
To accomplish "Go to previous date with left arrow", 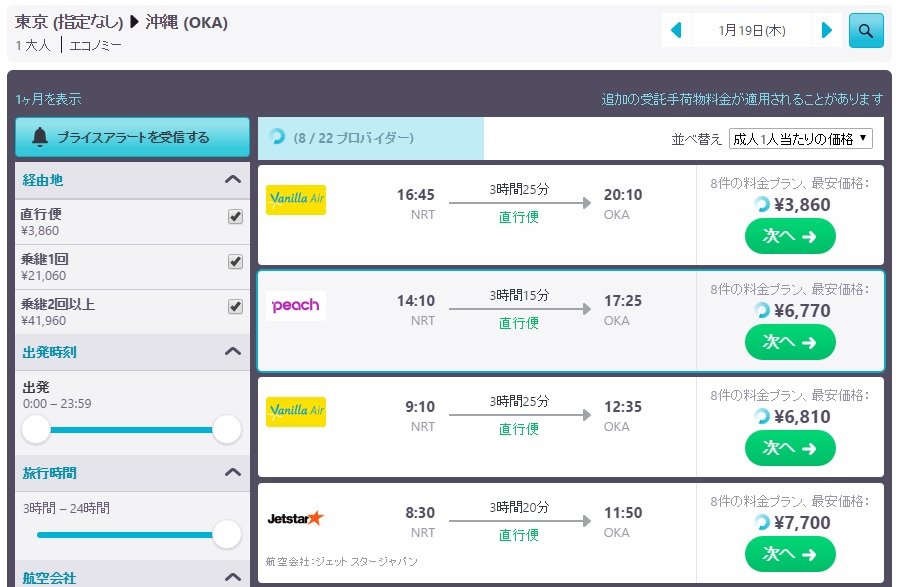I will tap(676, 30).
